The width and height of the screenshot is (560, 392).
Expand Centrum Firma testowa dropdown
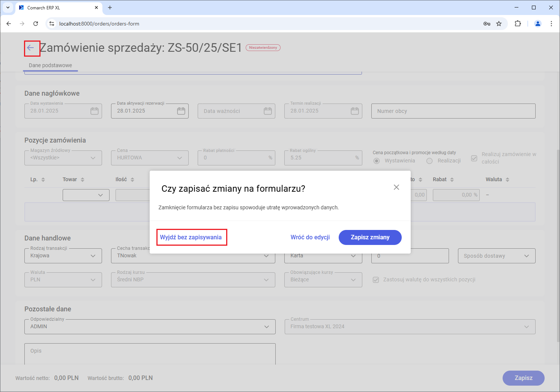coord(527,327)
